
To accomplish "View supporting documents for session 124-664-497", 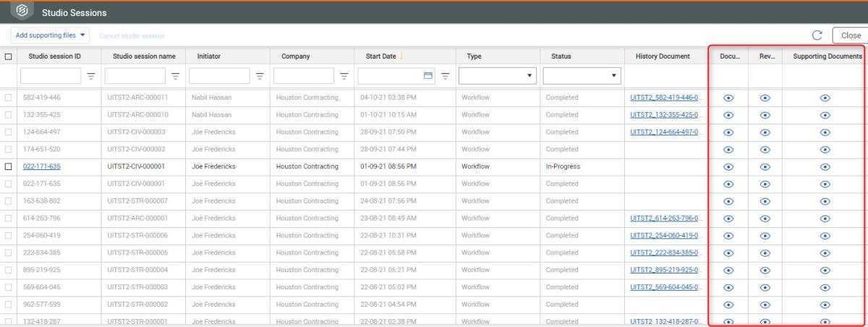I will (x=825, y=132).
